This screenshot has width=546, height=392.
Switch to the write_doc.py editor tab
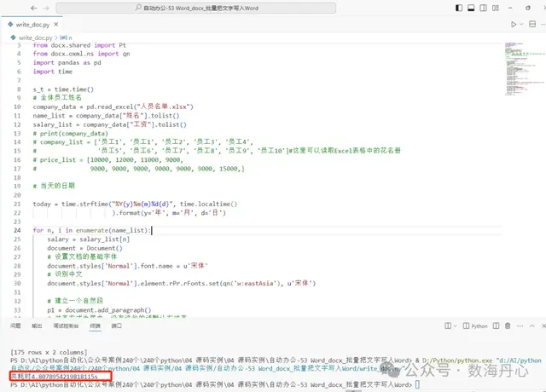(32, 25)
